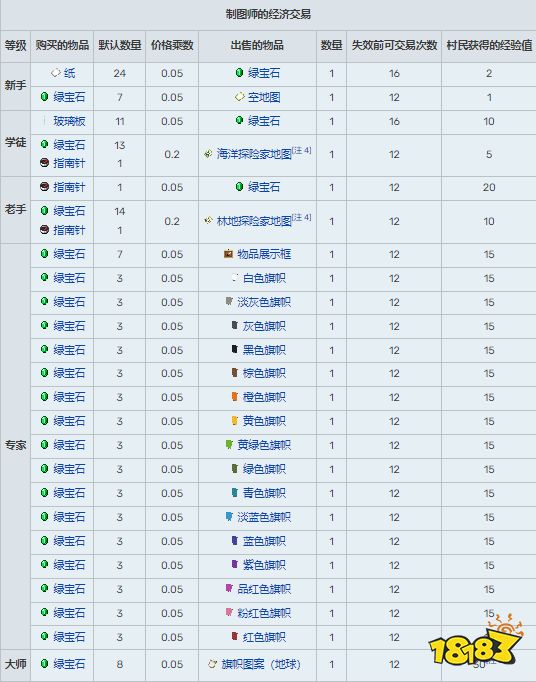
Task: Click the light gray banner icon beside 淡灰色旗帜
Action: [229, 301]
